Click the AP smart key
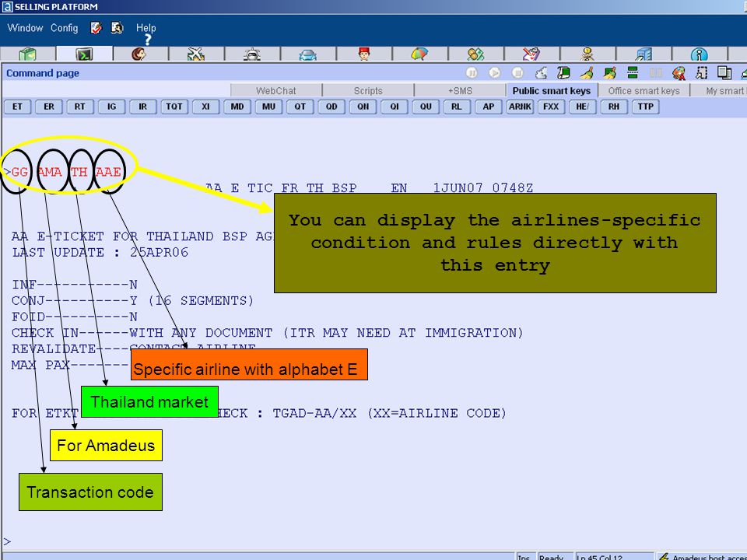Viewport: 747px width, 560px height. 489,107
